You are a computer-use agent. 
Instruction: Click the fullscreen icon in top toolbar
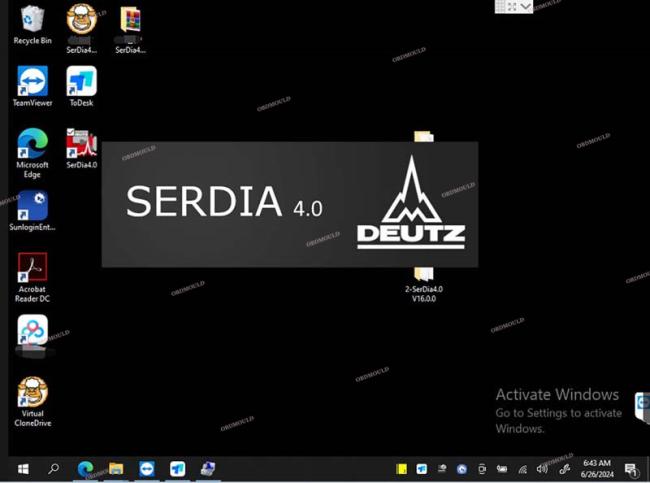point(513,6)
